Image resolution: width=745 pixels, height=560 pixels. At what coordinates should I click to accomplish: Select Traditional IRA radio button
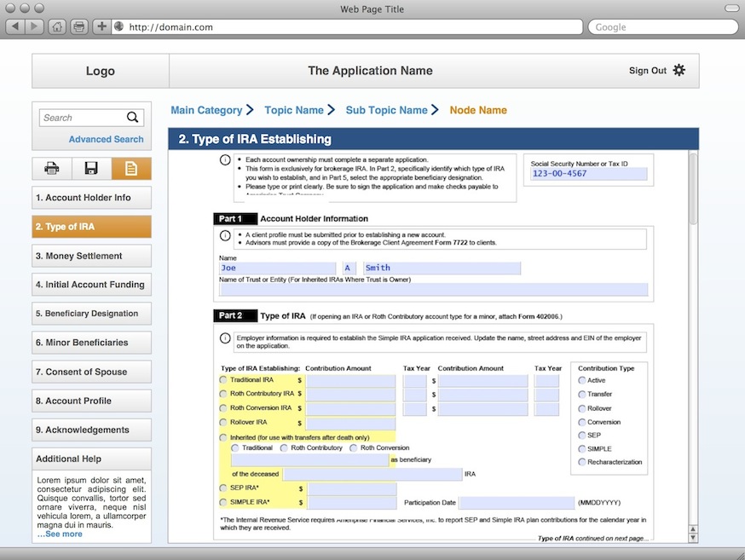(x=223, y=380)
